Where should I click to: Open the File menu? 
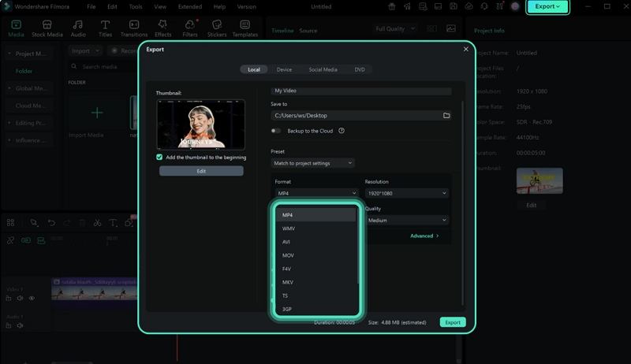91,6
